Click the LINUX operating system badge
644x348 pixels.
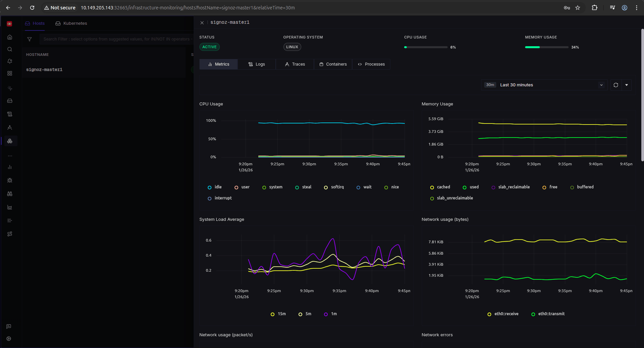click(x=292, y=47)
